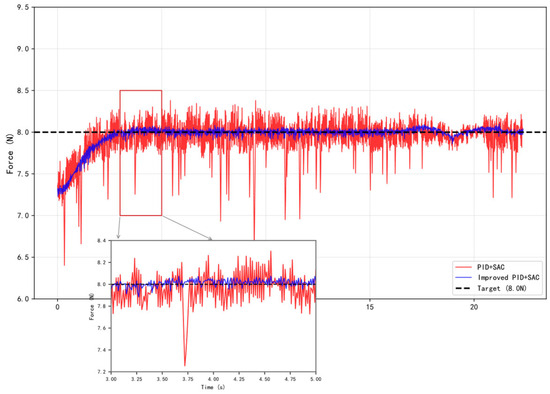Click the red zoom rectangle on the main plot
550x394 pixels.
(x=141, y=153)
